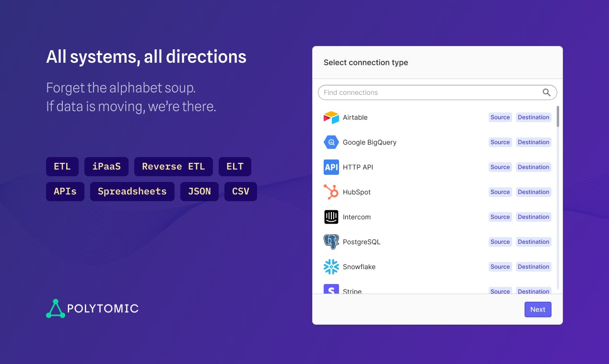This screenshot has height=364, width=609.
Task: Click the Reverse ETL tag
Action: (x=174, y=167)
